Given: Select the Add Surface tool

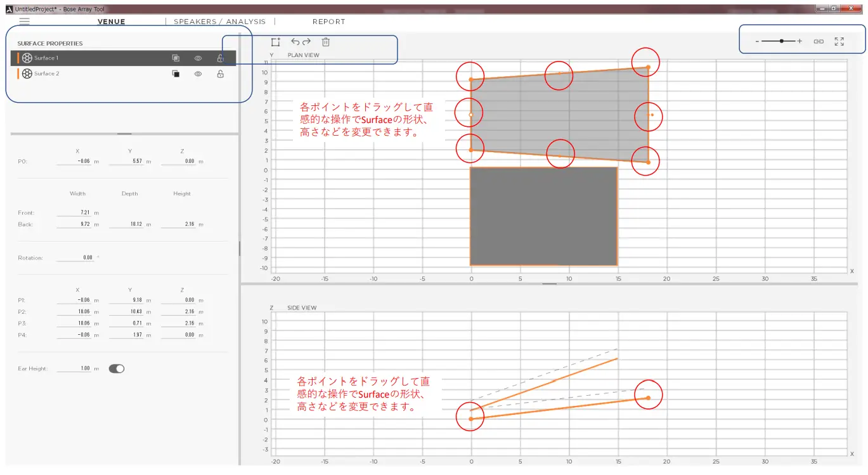Looking at the screenshot, I should pos(276,42).
